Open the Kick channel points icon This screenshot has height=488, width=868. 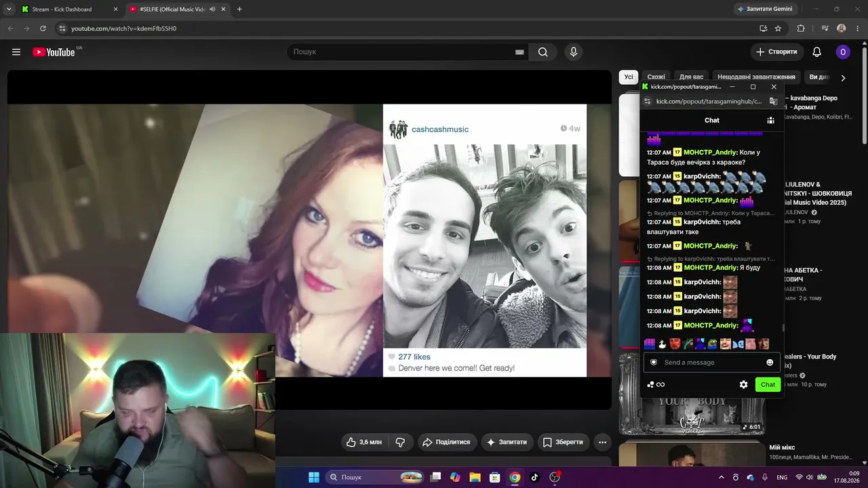point(656,384)
